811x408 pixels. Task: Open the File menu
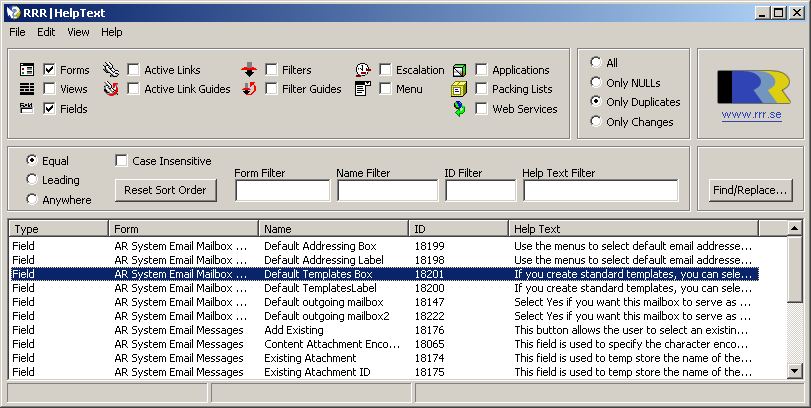(17, 32)
